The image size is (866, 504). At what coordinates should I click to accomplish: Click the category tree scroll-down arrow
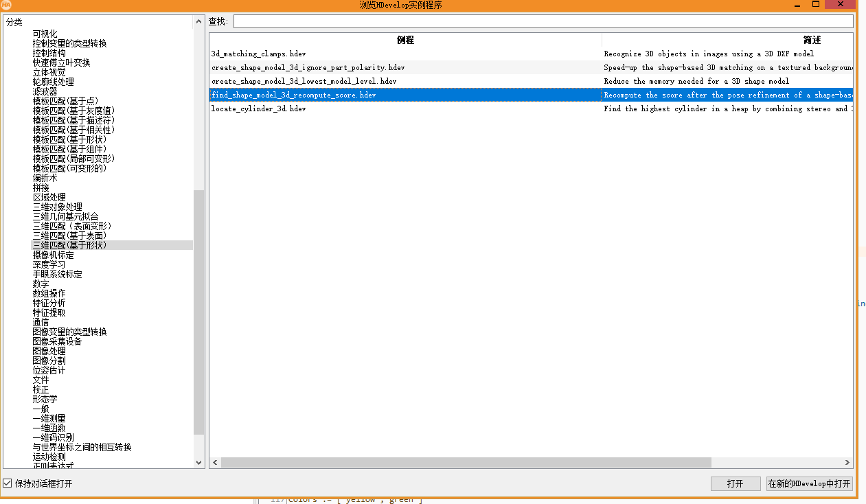(x=199, y=462)
